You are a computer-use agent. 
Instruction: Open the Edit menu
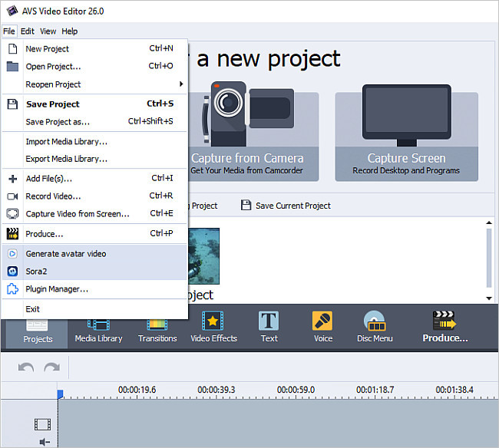[28, 31]
